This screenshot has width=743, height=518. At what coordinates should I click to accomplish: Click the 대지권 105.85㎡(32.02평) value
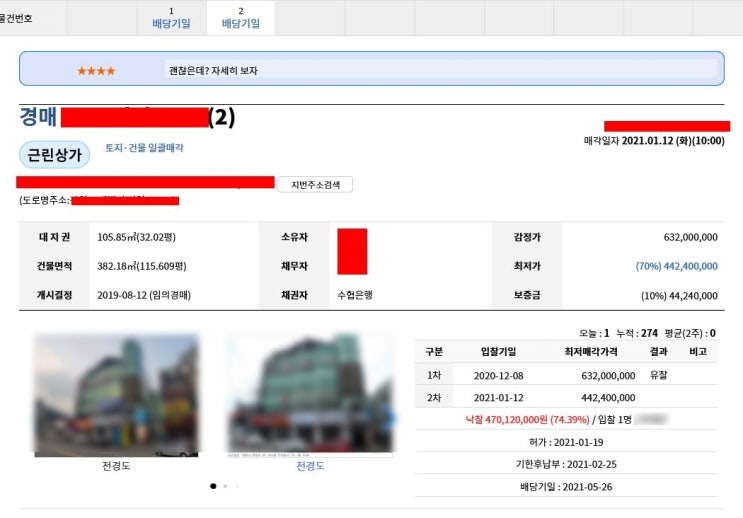(136, 237)
